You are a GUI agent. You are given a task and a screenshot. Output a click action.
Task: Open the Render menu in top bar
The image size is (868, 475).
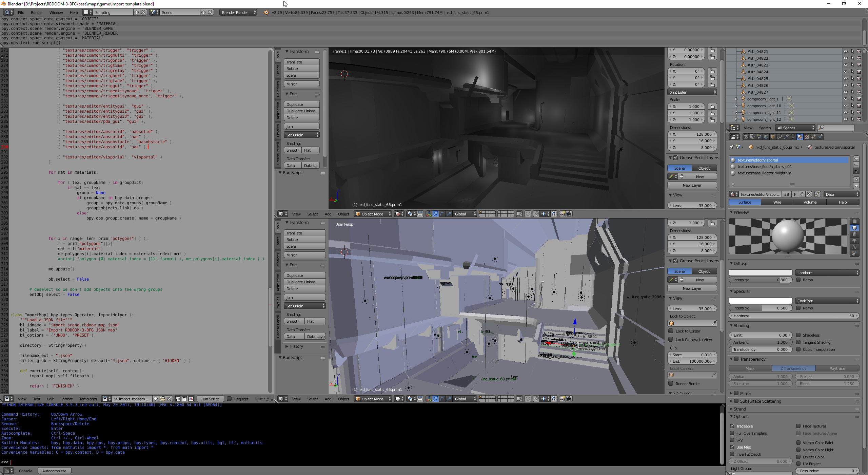tap(37, 13)
